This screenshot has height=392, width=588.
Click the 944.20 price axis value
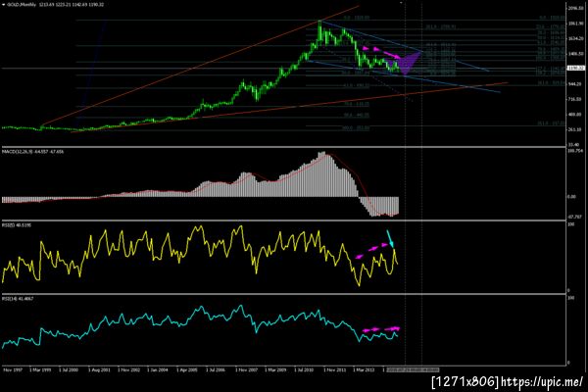[576, 84]
